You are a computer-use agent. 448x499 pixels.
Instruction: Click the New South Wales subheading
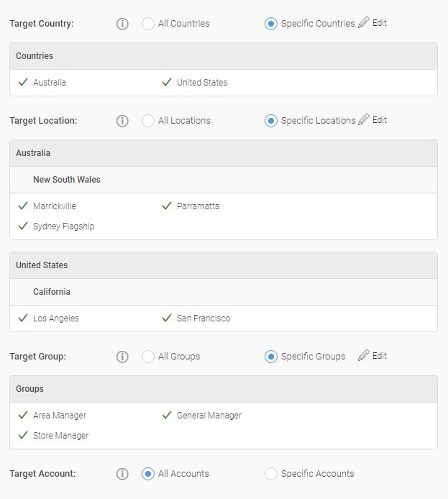(66, 180)
